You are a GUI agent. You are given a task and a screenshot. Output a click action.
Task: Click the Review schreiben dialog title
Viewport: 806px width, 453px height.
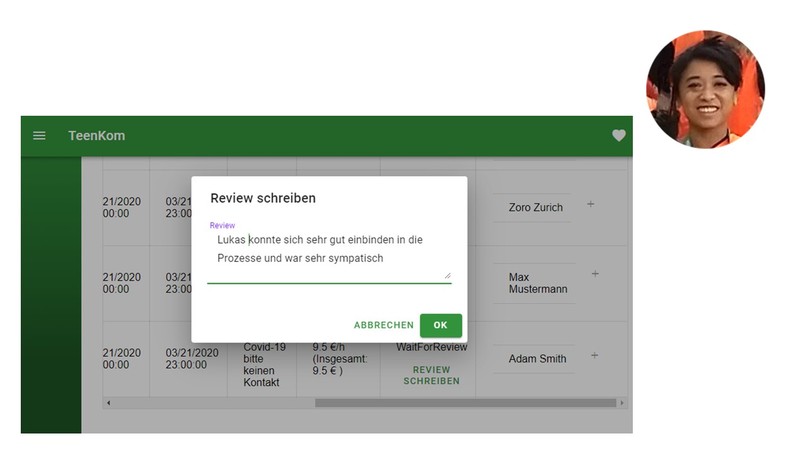(x=263, y=198)
